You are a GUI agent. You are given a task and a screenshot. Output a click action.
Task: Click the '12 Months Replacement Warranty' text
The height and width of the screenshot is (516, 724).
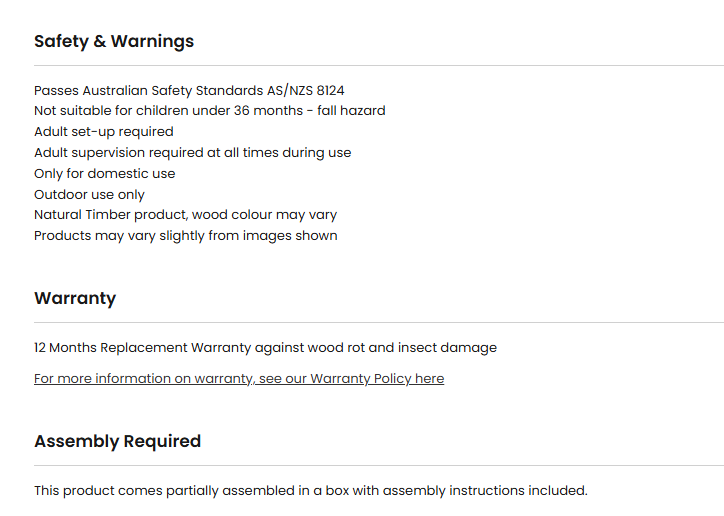(142, 348)
